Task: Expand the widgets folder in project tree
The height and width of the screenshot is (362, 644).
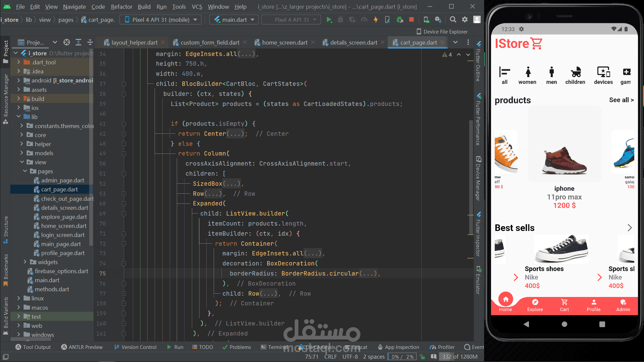Action: (x=25, y=262)
